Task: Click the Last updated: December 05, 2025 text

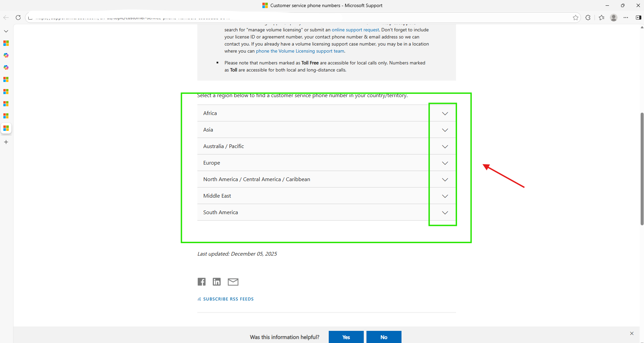Action: (x=237, y=254)
